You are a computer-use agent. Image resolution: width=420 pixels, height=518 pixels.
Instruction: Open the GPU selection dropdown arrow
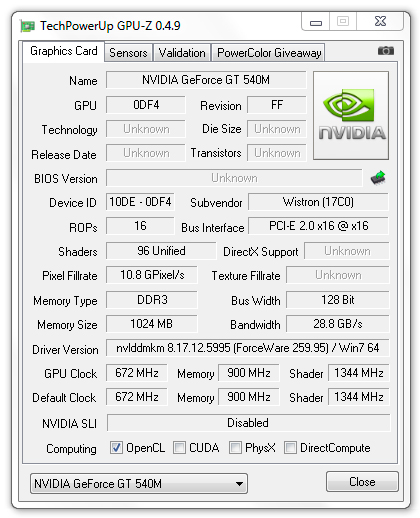coord(239,483)
